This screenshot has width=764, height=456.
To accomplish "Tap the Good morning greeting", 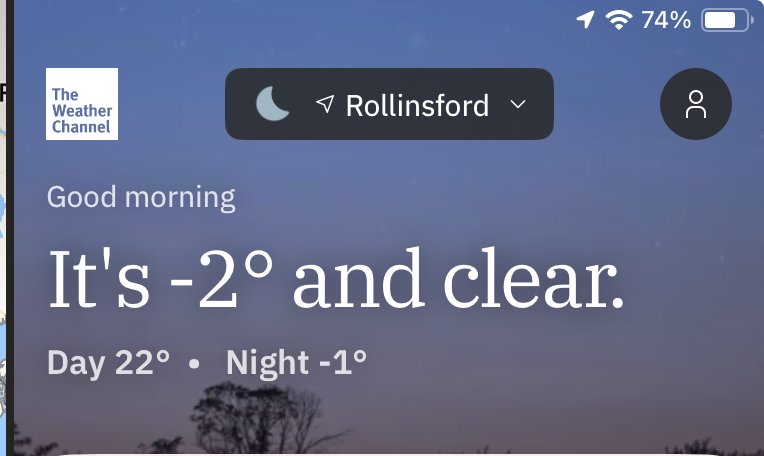I will pos(141,198).
